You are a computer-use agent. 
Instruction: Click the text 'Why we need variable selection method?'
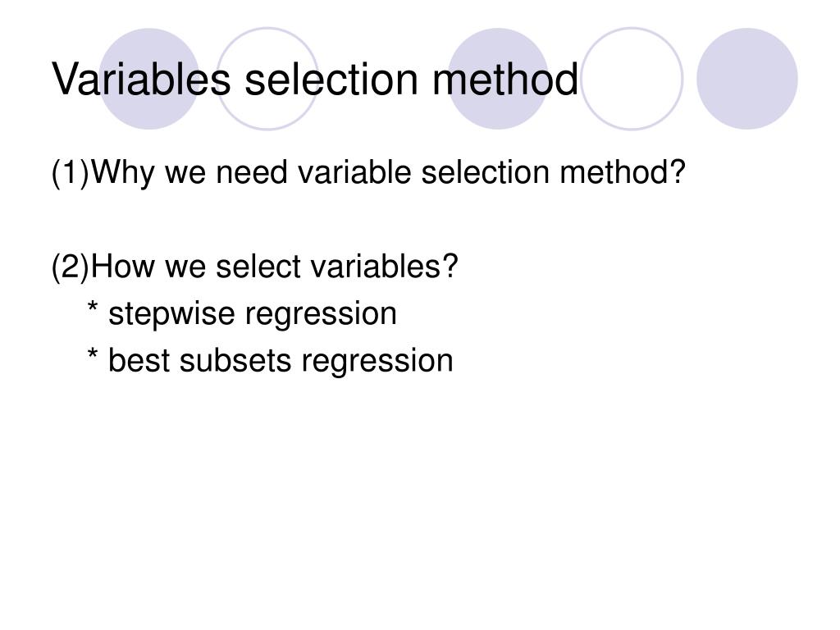(x=388, y=173)
